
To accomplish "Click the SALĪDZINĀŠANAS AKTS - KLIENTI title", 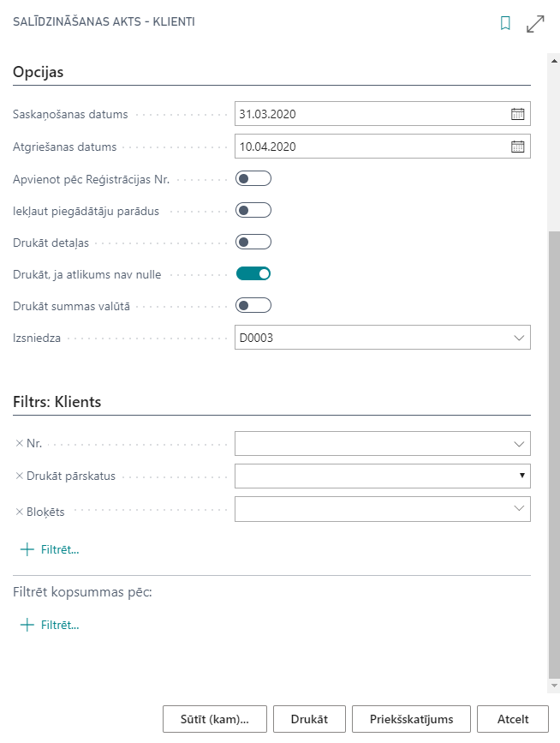I will [104, 21].
